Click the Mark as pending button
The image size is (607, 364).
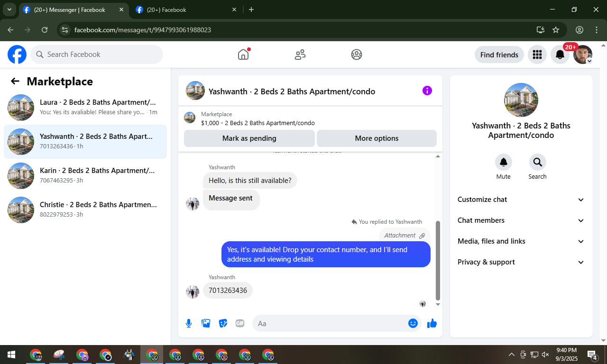pyautogui.click(x=249, y=138)
